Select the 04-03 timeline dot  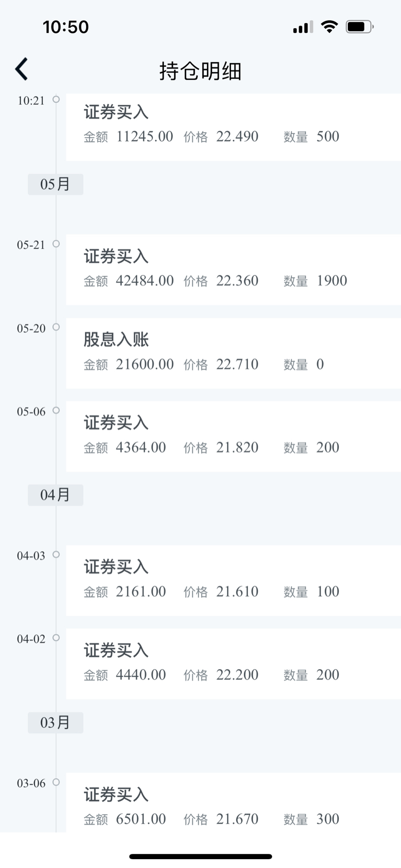[56, 554]
